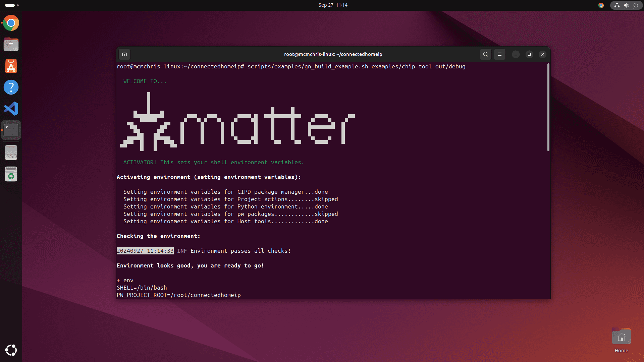644x362 pixels.
Task: Show Applications via Ubuntu logo button
Action: tap(11, 350)
